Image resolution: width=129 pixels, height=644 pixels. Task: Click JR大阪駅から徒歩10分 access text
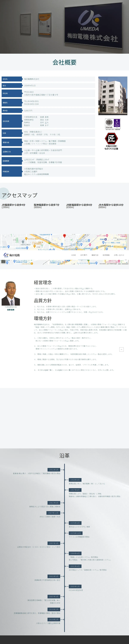tap(111, 205)
